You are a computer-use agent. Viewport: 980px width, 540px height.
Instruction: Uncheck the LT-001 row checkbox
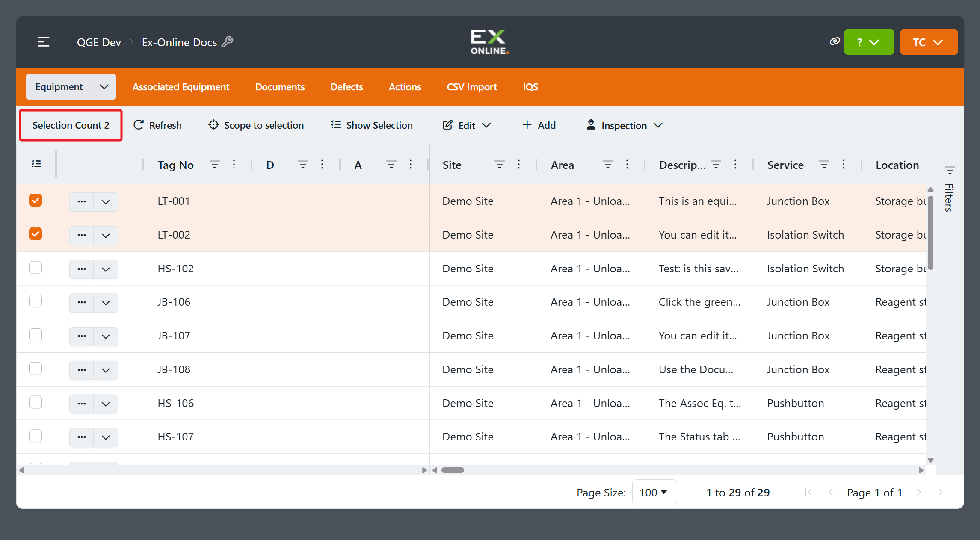coord(36,200)
